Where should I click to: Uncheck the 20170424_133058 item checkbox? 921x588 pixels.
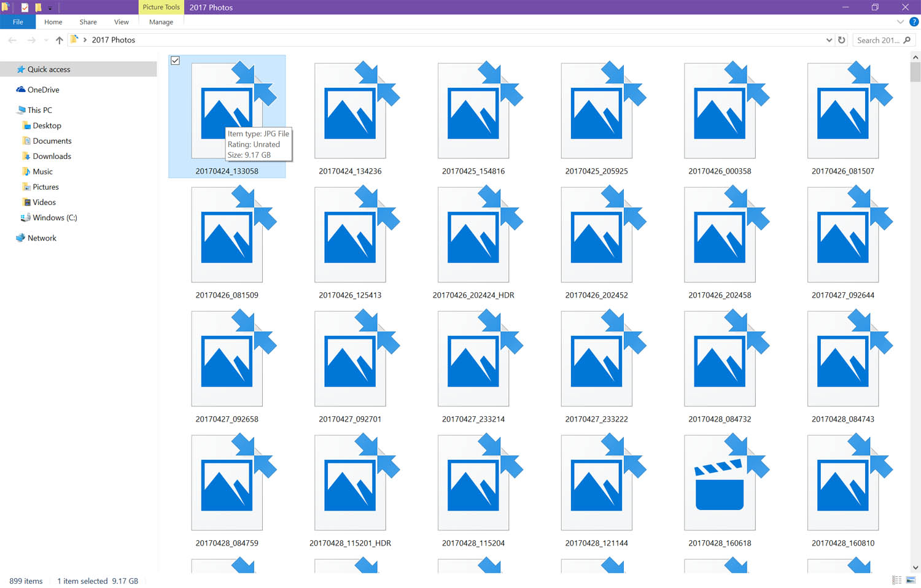point(175,60)
